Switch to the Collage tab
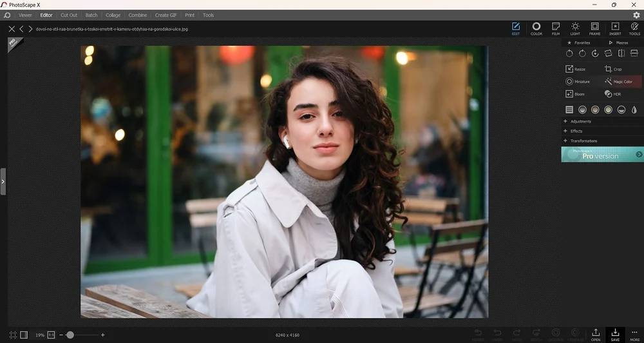This screenshot has width=644, height=343. point(113,15)
